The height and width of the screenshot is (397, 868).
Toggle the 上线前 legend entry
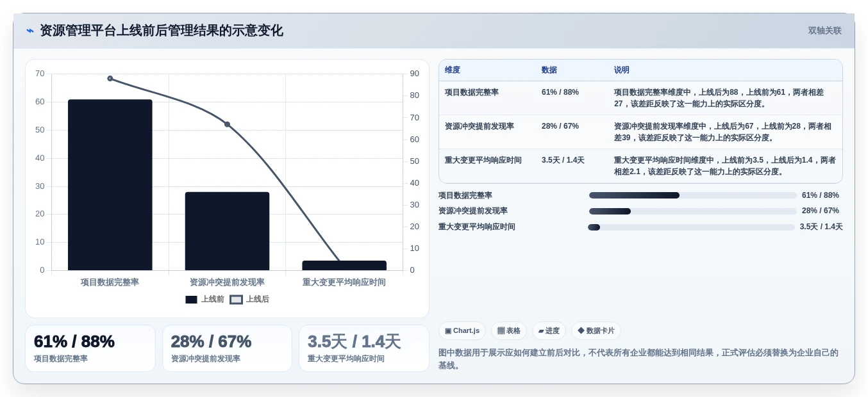[x=205, y=299]
